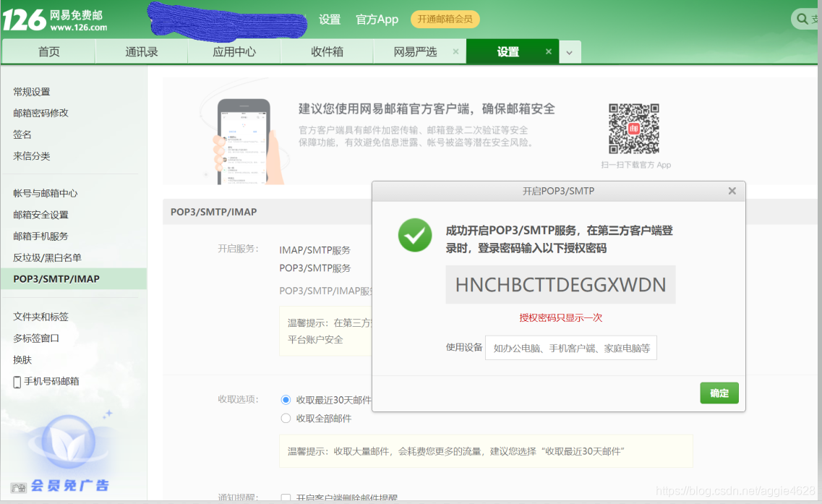Click the QR code for official app
The width and height of the screenshot is (822, 504).
coord(634,129)
